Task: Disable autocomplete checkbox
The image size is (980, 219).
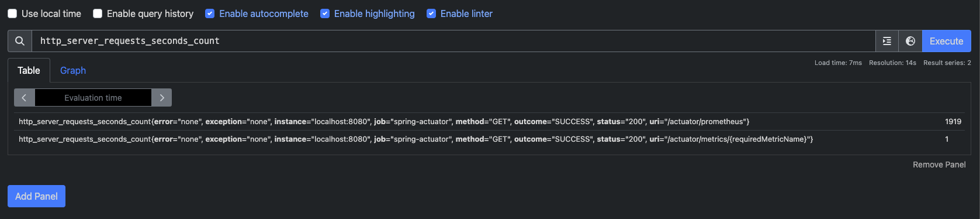Action: tap(210, 13)
